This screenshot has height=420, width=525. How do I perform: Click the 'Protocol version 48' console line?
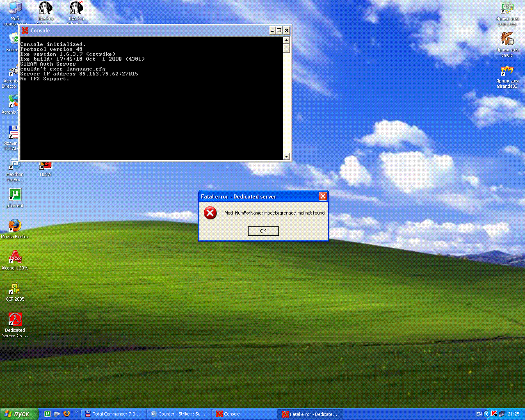point(51,49)
